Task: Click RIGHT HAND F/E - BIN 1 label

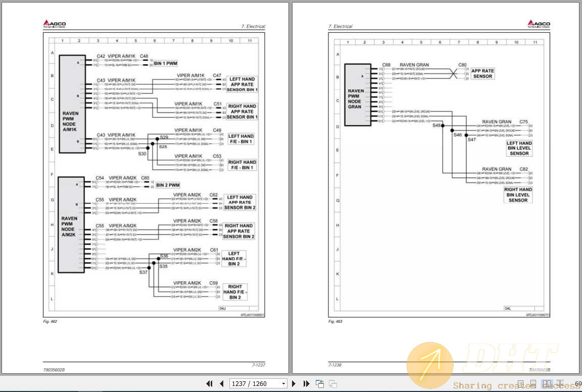Action: 242,165
